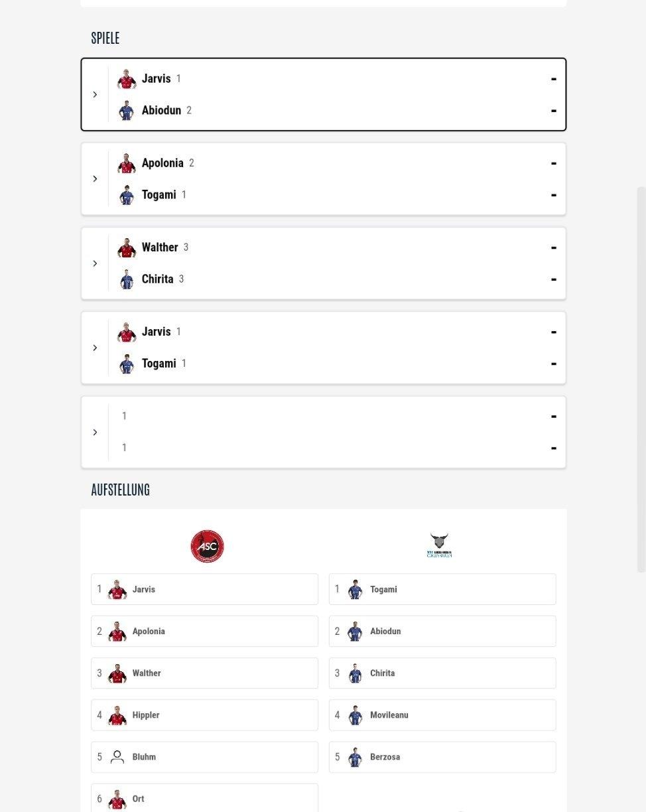Click Apolonia's name in second match
This screenshot has height=812, width=646.
click(162, 163)
